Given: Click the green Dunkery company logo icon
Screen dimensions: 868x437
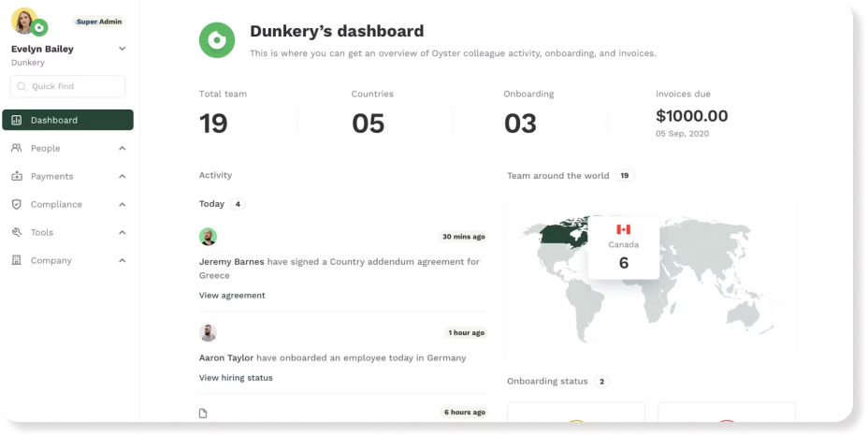Looking at the screenshot, I should tap(217, 40).
